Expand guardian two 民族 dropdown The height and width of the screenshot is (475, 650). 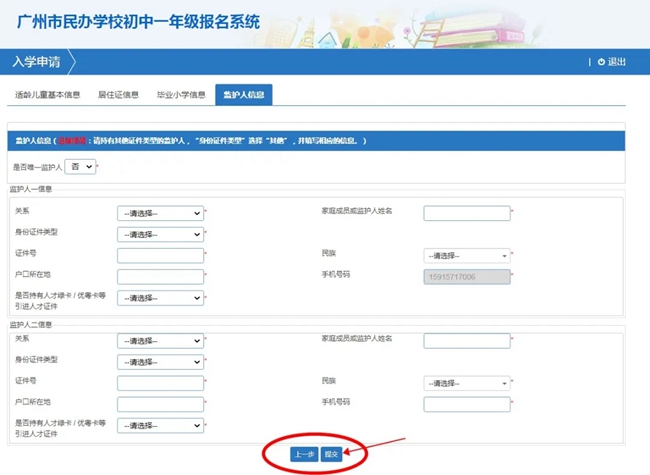(x=466, y=383)
